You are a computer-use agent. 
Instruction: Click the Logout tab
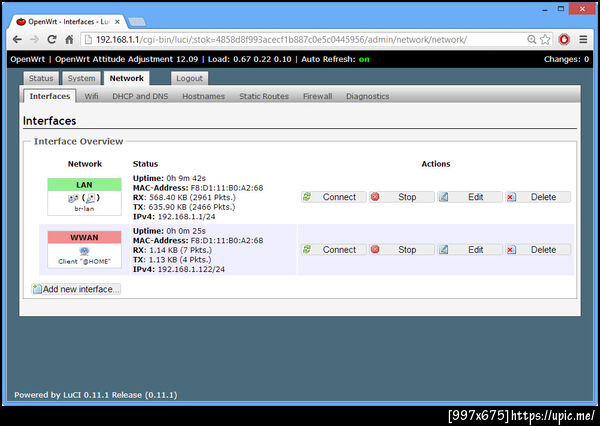coord(189,78)
